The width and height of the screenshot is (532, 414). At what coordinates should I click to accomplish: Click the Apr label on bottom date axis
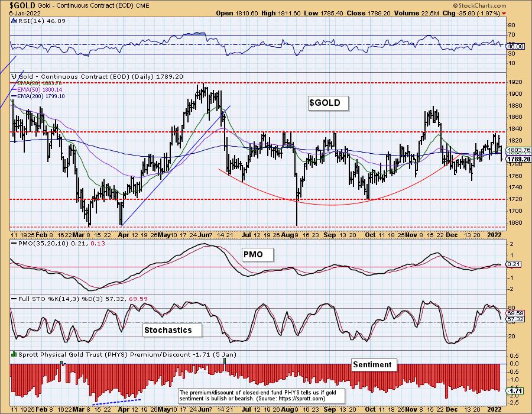coord(124,410)
